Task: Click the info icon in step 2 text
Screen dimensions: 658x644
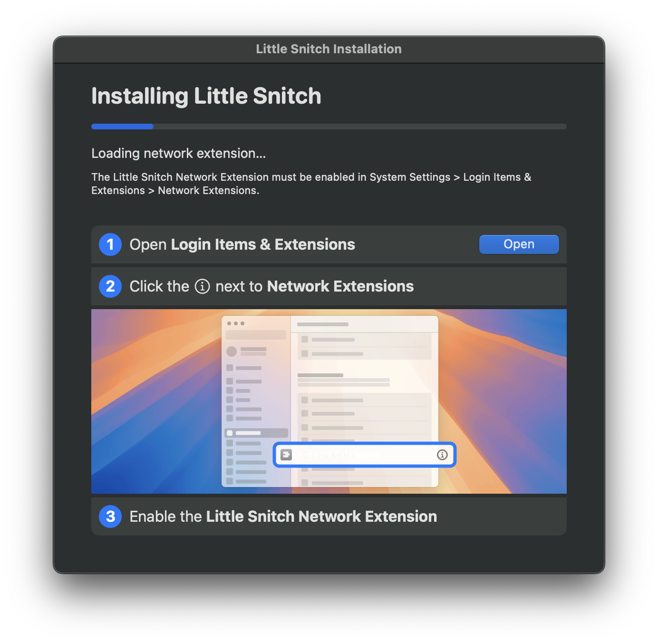Action: pos(203,286)
